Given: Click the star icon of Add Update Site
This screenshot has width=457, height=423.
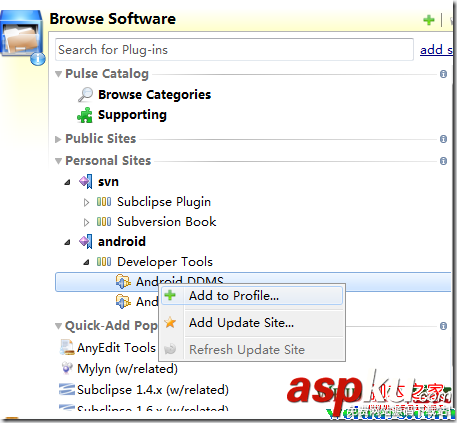Looking at the screenshot, I should point(170,322).
